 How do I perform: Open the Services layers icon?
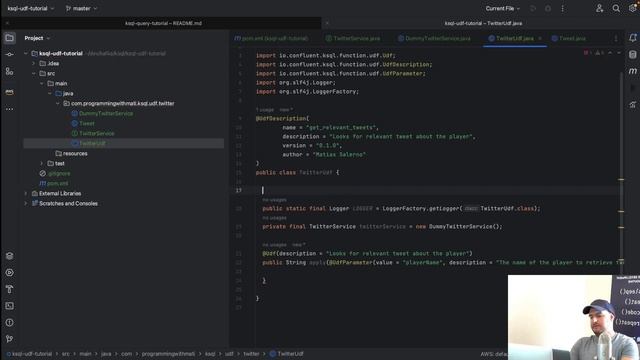(x=9, y=256)
